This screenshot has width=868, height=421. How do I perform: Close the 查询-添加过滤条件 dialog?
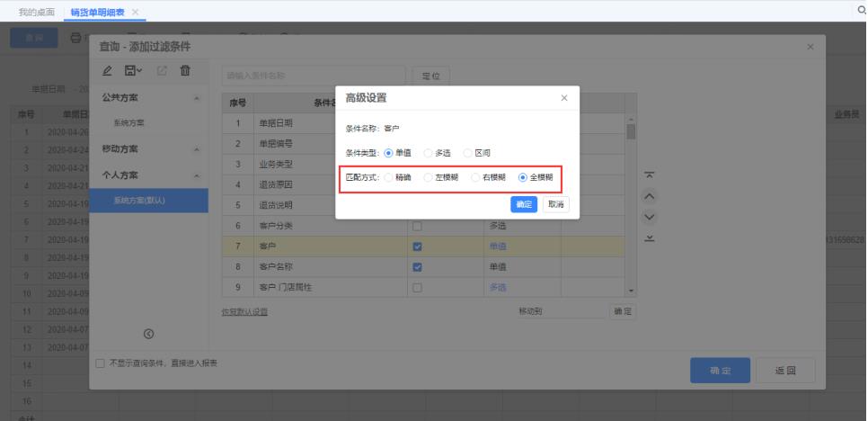click(x=810, y=47)
